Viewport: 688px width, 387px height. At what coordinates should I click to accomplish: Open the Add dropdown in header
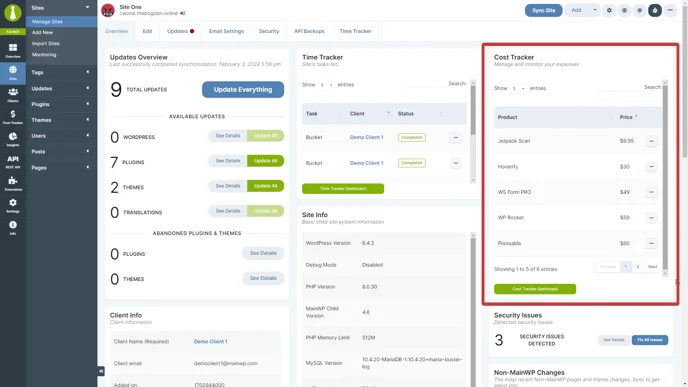pyautogui.click(x=582, y=10)
